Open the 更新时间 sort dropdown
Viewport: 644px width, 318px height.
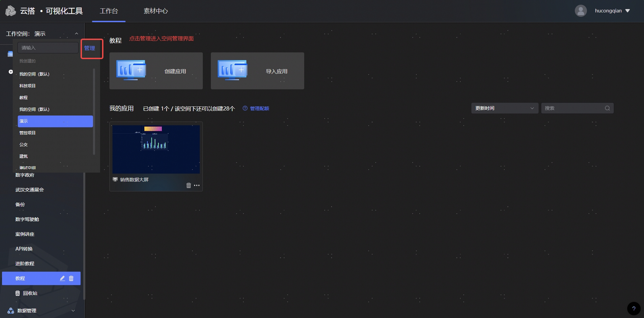(x=505, y=108)
